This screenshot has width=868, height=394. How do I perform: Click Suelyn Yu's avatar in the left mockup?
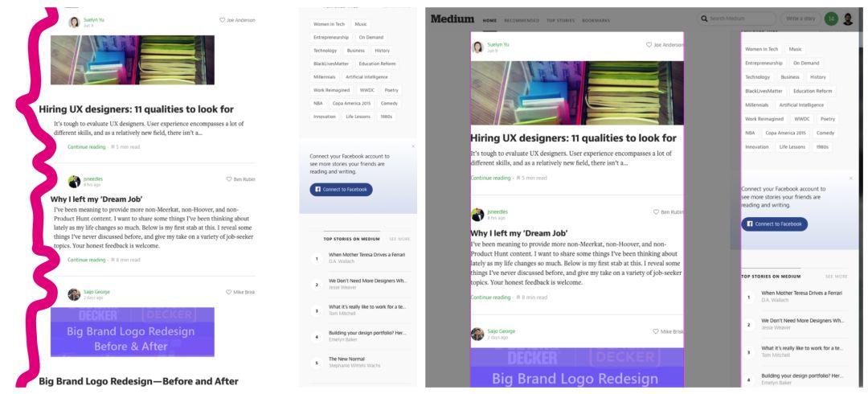[x=74, y=23]
